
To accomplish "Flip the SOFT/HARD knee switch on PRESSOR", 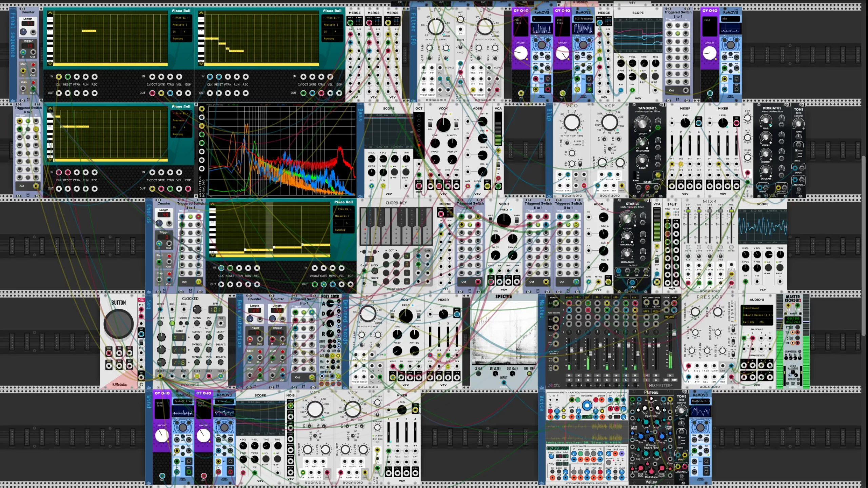I will point(733,354).
